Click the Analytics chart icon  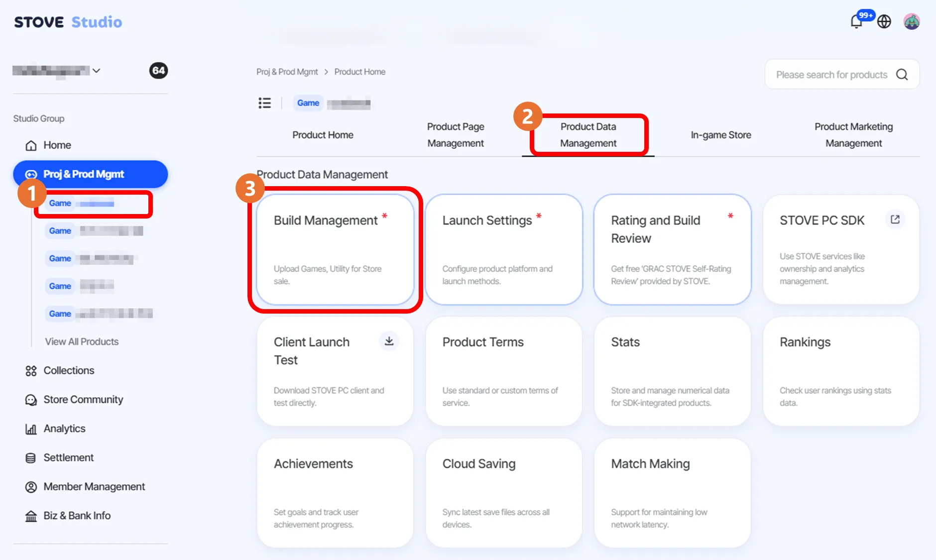31,429
